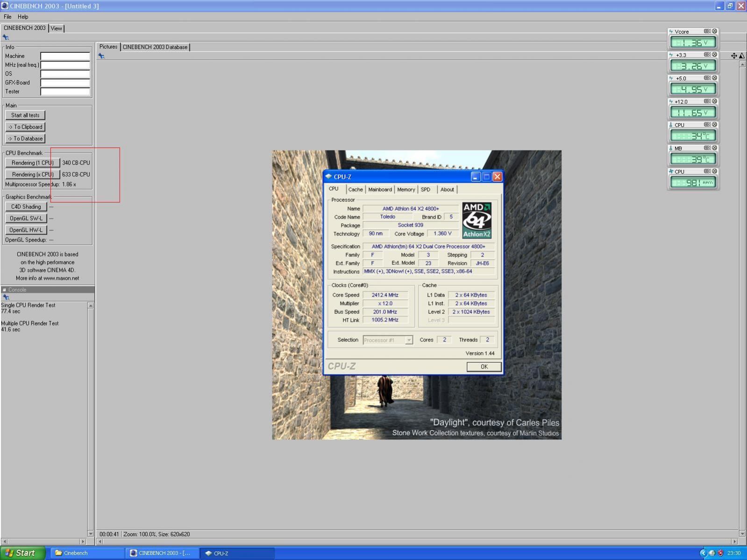This screenshot has height=560, width=747.
Task: Click the To Clipboard button
Action: click(25, 127)
